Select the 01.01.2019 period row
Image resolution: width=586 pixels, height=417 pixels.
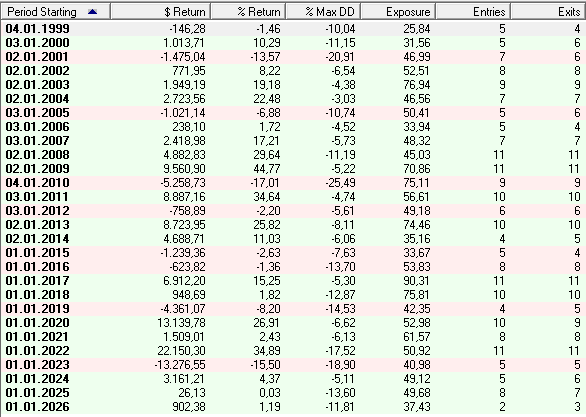[293, 309]
